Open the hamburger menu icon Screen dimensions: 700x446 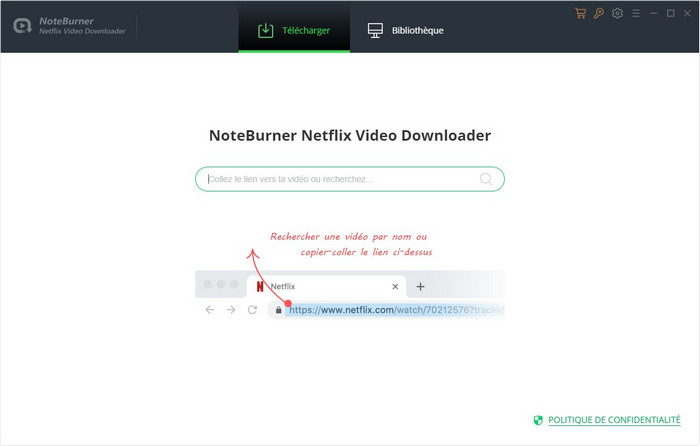click(x=636, y=14)
